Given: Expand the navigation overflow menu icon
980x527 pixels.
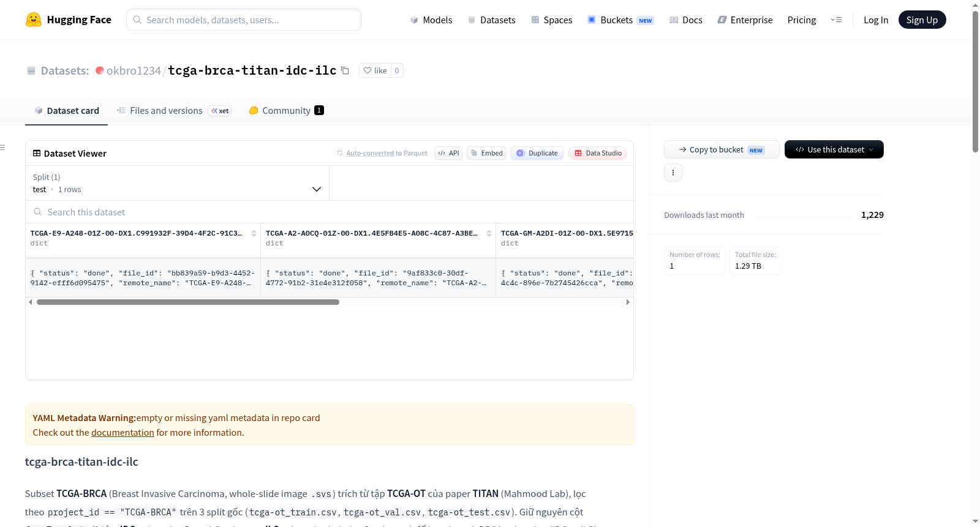Looking at the screenshot, I should [x=836, y=20].
